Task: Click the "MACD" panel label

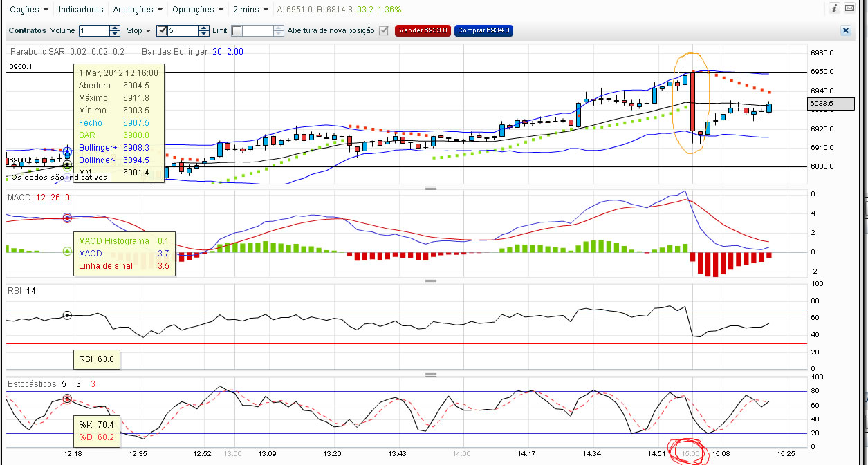Action: 19,198
